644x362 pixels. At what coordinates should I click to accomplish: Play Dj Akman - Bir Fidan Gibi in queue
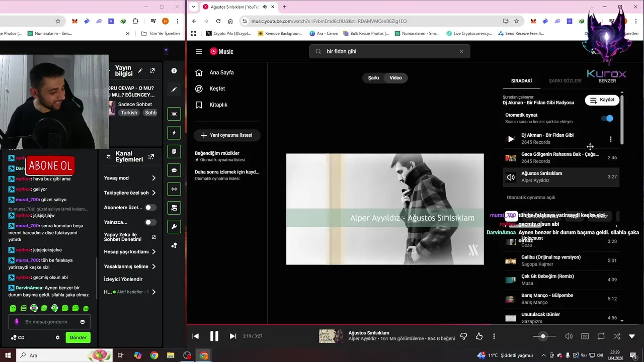(x=511, y=139)
